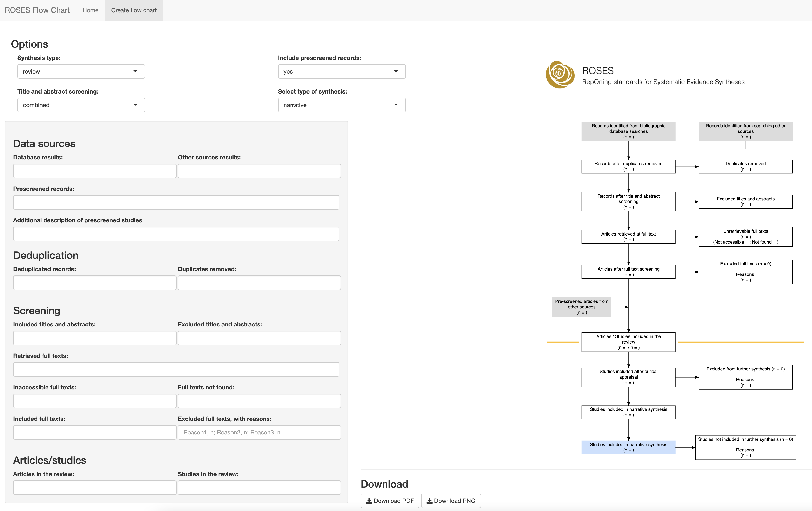Viewport: 812px width, 511px height.
Task: Open the Synthesis type dropdown
Action: click(x=81, y=71)
